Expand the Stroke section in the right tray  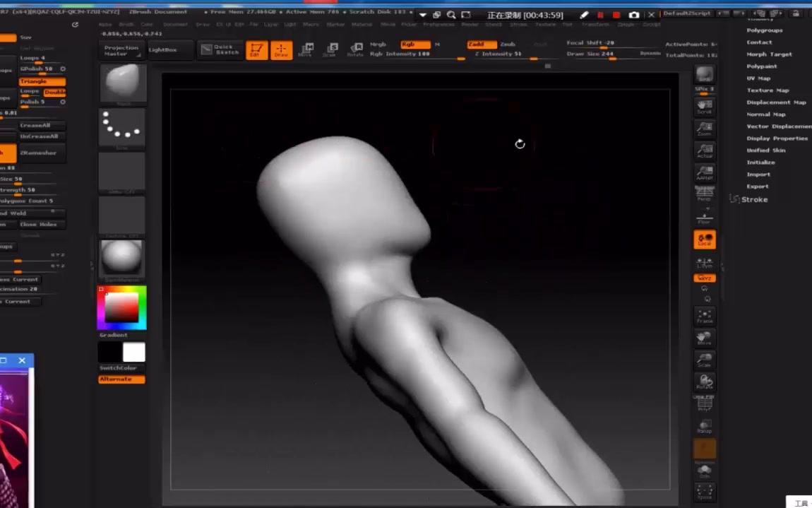[x=753, y=199]
